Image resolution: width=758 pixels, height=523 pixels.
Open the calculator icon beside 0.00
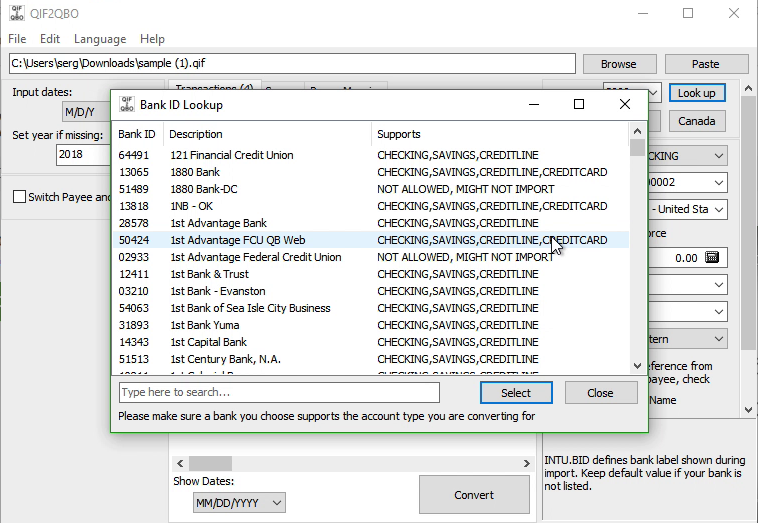click(x=712, y=257)
